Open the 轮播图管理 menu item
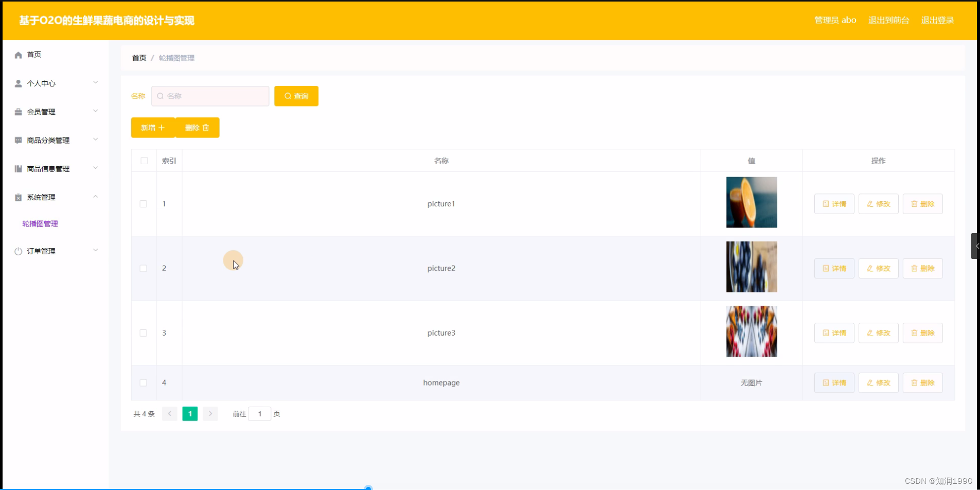The image size is (980, 490). pos(40,224)
